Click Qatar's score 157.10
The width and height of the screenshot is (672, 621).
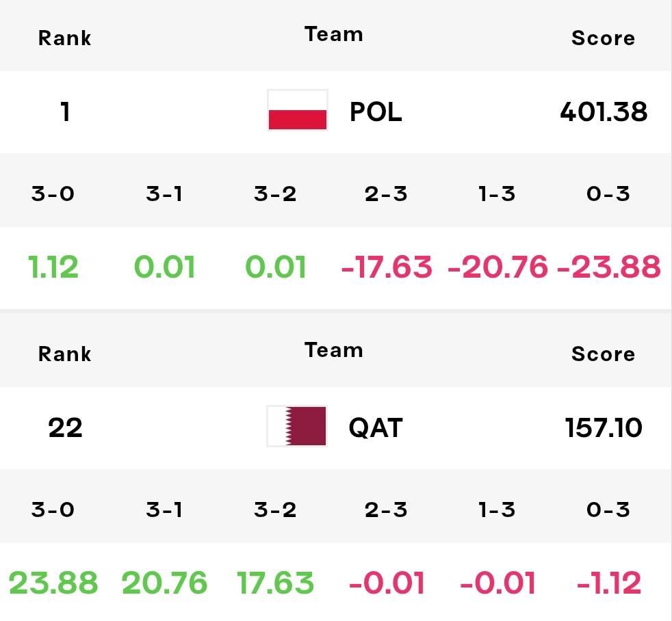[x=604, y=428]
